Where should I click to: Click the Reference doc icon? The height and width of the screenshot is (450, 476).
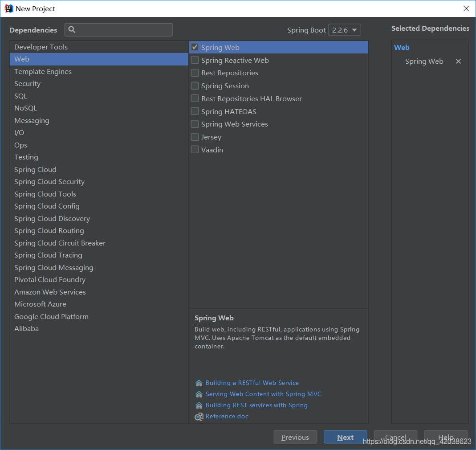point(199,417)
